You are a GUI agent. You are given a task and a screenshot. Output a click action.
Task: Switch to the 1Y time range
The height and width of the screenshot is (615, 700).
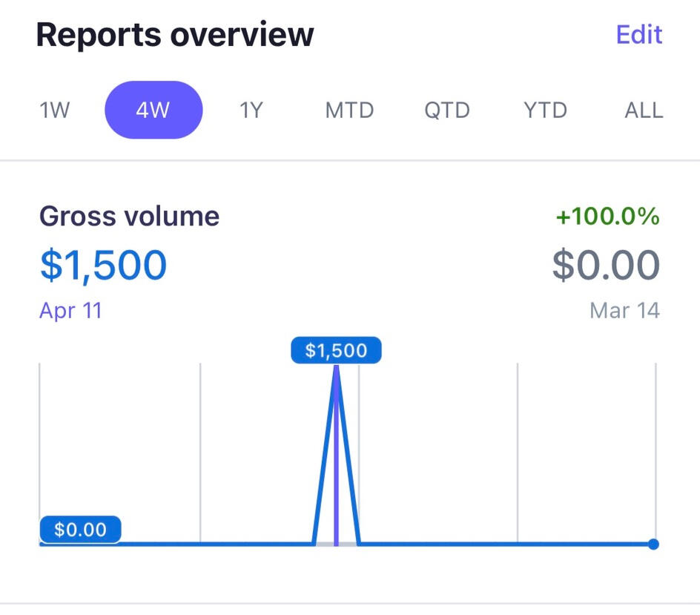click(251, 111)
